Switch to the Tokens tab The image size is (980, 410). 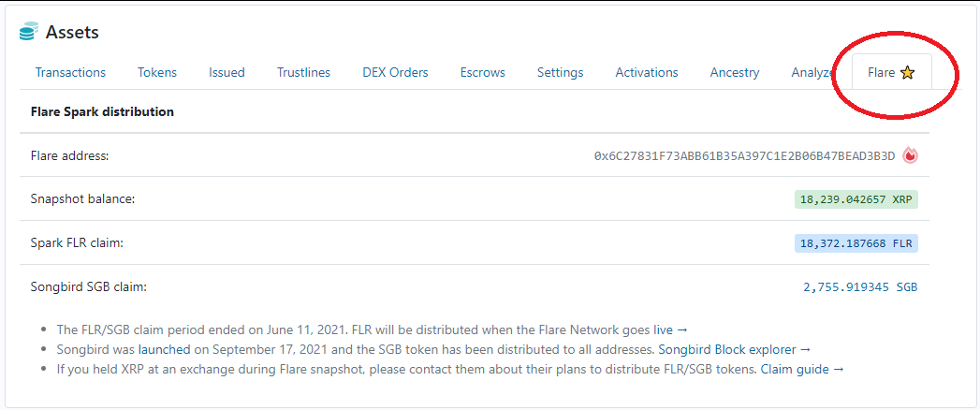click(x=157, y=72)
